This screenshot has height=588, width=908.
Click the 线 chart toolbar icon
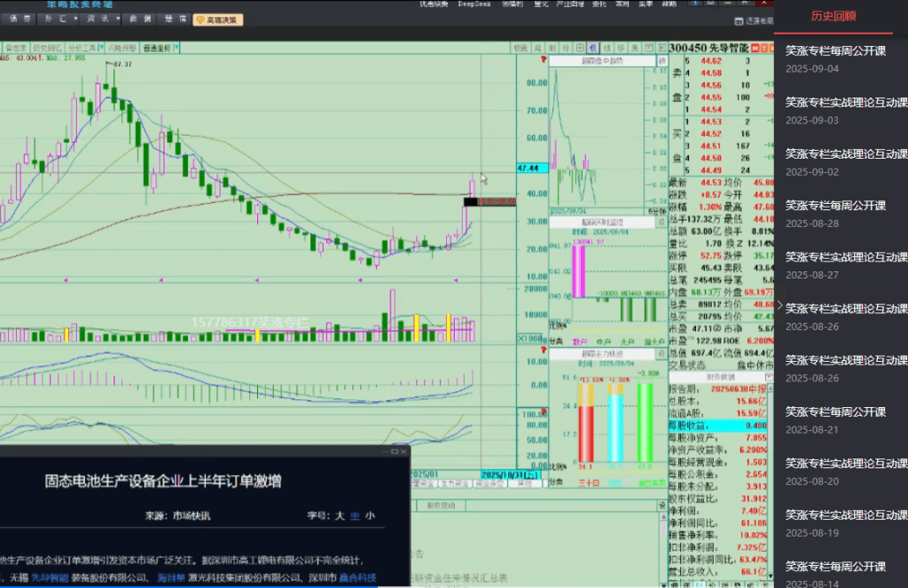pyautogui.click(x=607, y=48)
